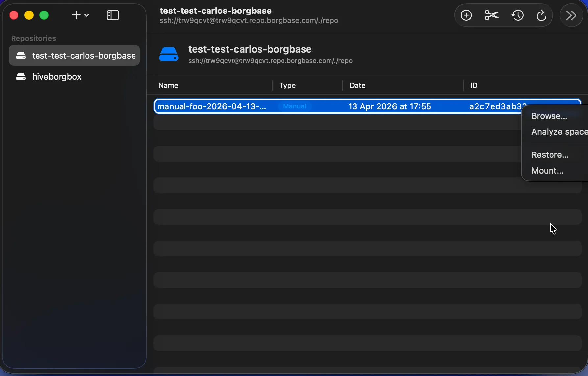Open the Name column header to sort

click(168, 85)
